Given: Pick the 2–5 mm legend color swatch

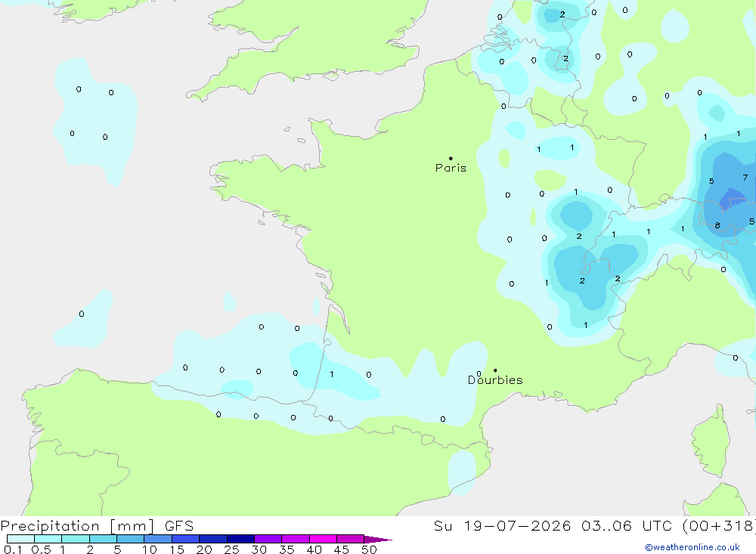Looking at the screenshot, I should [103, 539].
